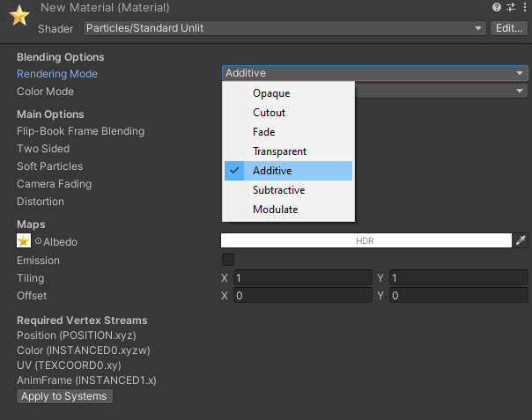
Task: Click the material star icon in header
Action: pos(18,18)
